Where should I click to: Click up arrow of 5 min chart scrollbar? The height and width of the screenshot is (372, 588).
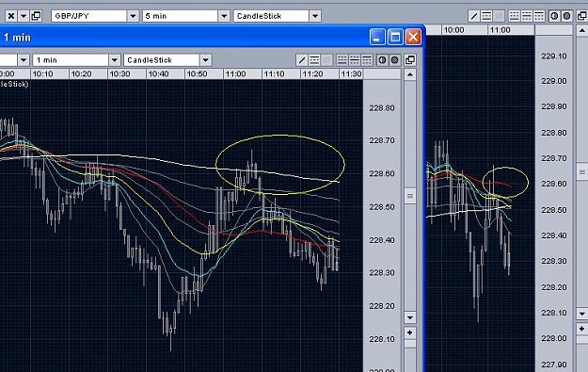582,30
